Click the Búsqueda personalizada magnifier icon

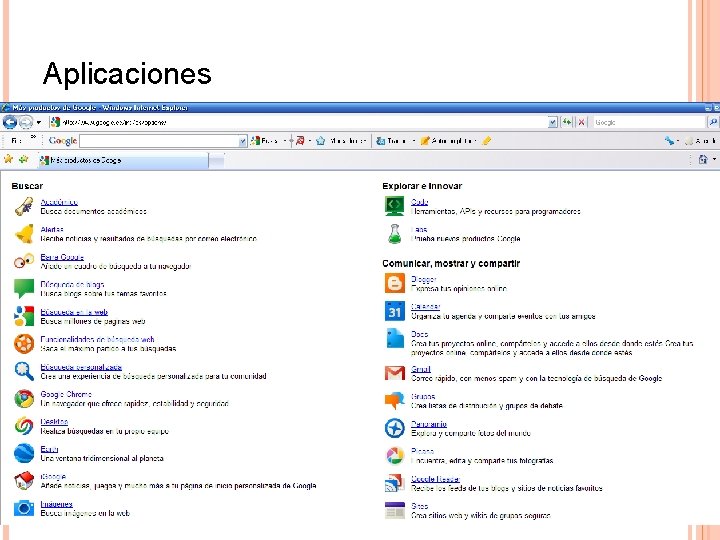coord(24,371)
